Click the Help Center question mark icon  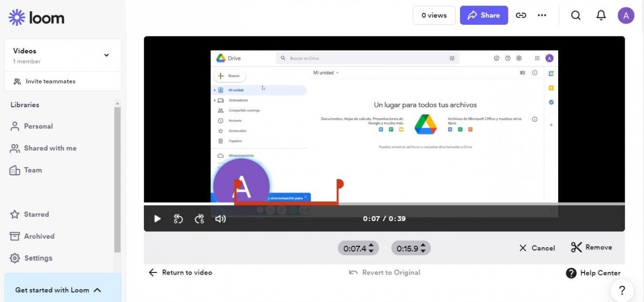coord(572,273)
